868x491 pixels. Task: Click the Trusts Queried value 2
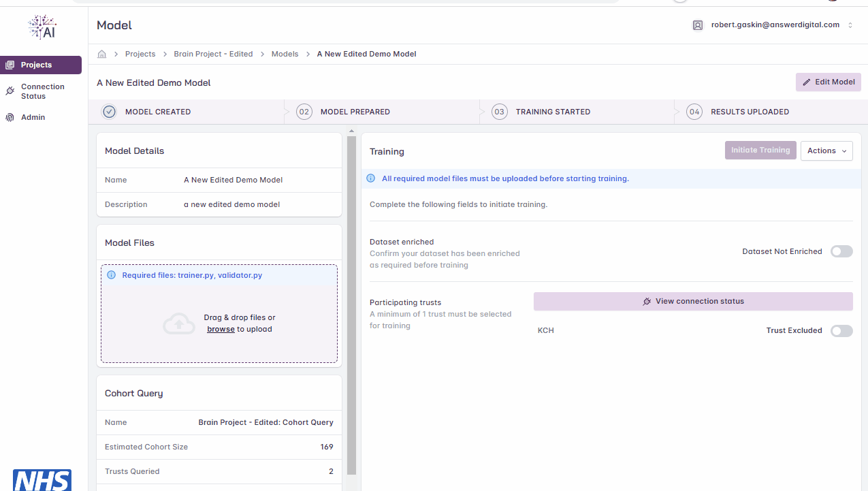pyautogui.click(x=331, y=471)
